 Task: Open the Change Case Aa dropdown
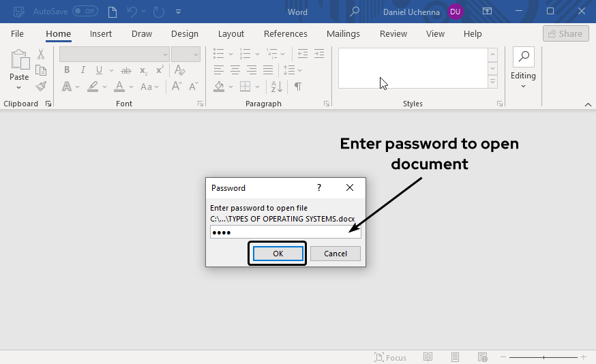(149, 87)
